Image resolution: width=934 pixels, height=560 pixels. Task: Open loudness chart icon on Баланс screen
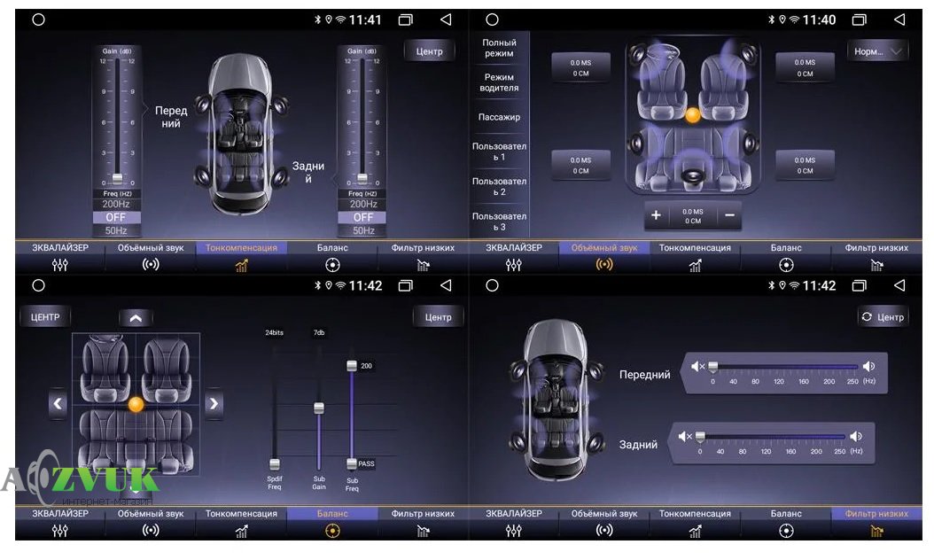tap(241, 532)
